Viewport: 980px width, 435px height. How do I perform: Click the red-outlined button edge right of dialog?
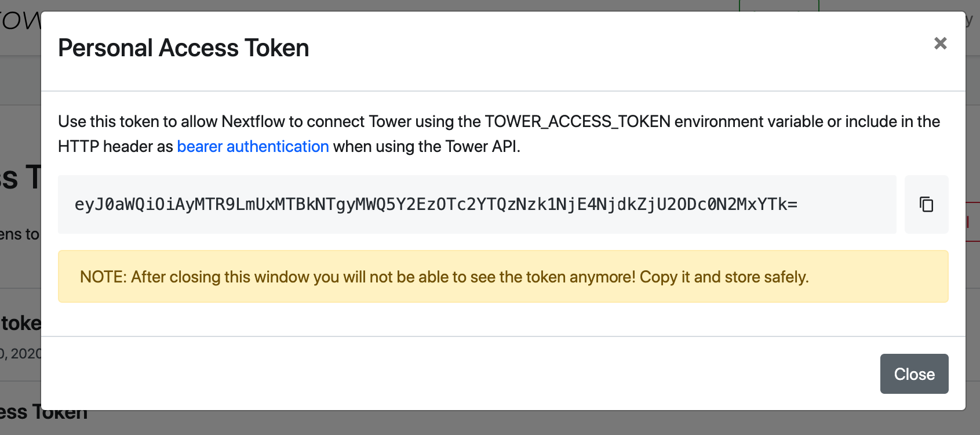(x=972, y=222)
